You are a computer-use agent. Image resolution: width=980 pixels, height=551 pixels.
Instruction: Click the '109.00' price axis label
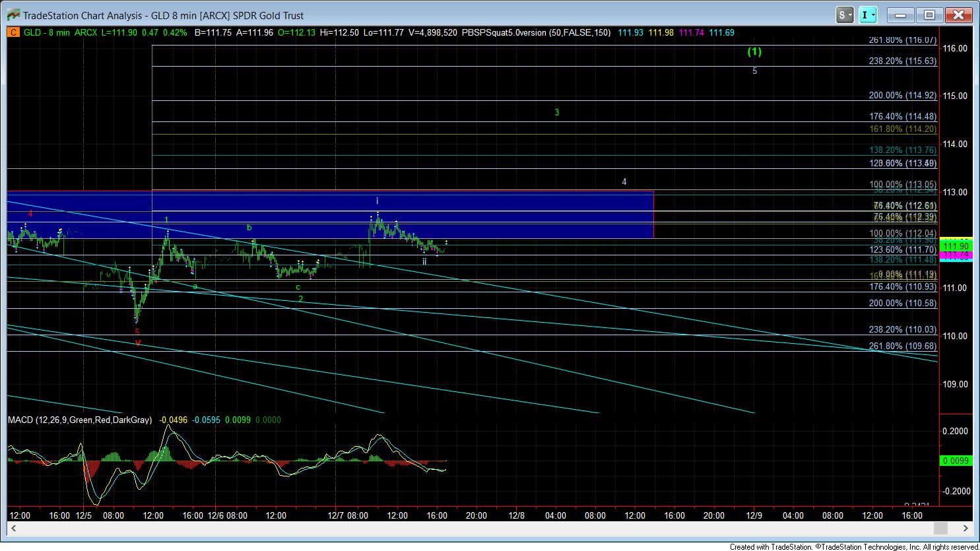[955, 384]
